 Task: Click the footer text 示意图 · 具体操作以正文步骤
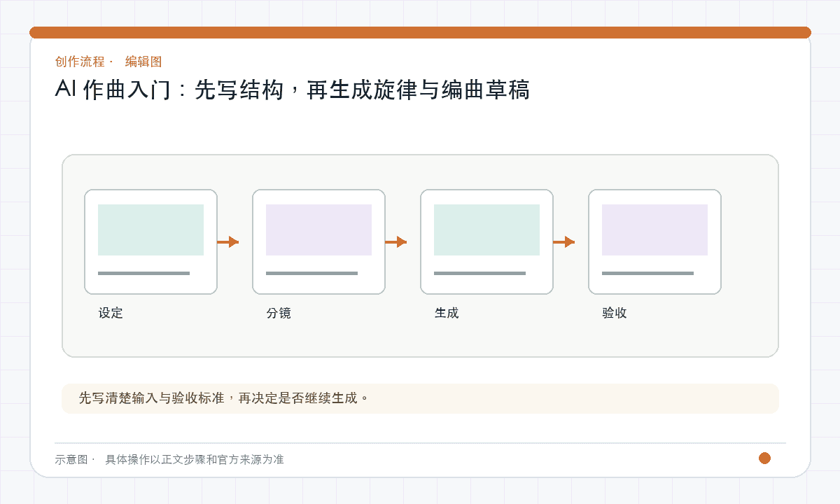169,459
